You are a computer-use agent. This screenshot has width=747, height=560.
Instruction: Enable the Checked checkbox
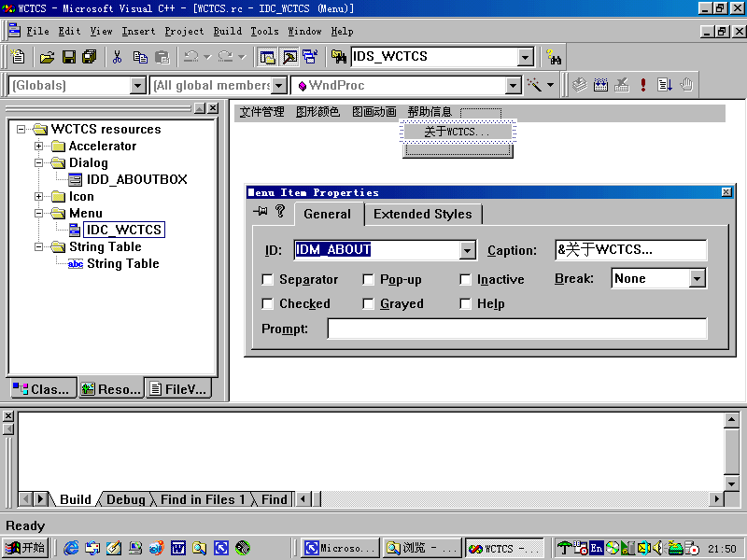[268, 304]
